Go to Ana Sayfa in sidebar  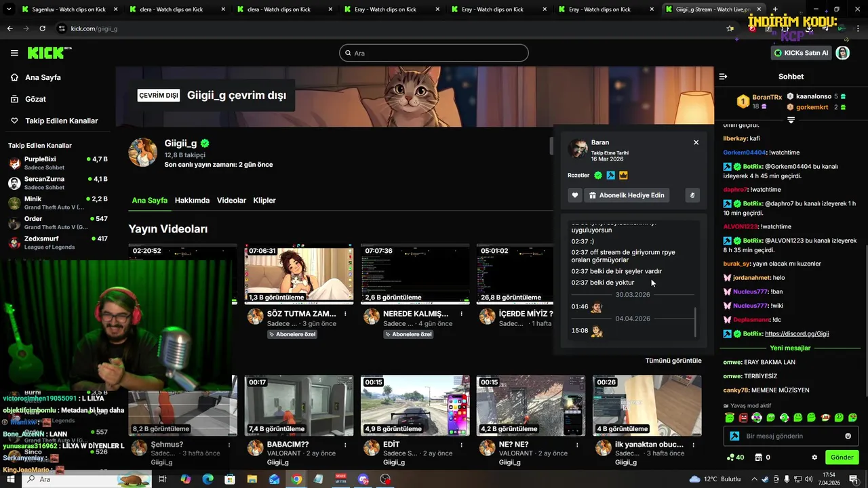pos(43,77)
